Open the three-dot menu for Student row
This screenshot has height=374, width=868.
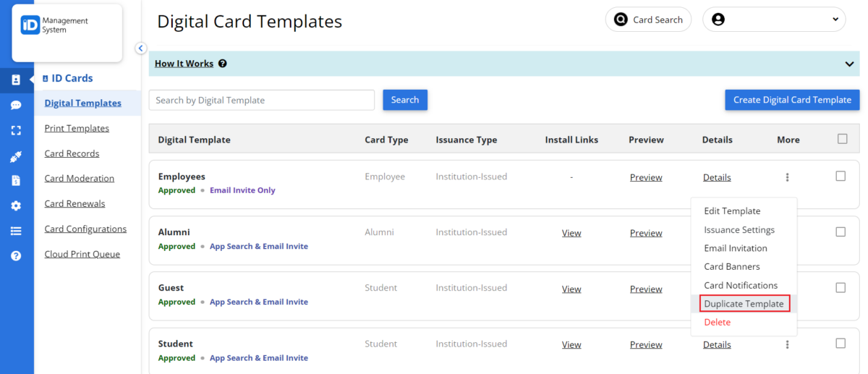(x=787, y=345)
